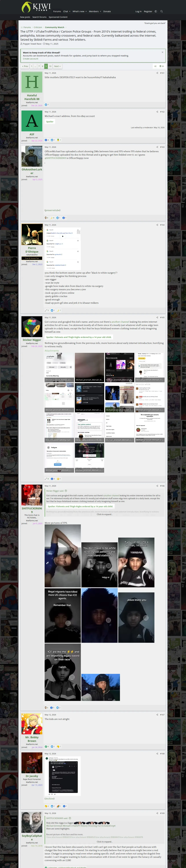Open ASF's letter A avatar
This screenshot has height=868, width=186.
pos(32,121)
